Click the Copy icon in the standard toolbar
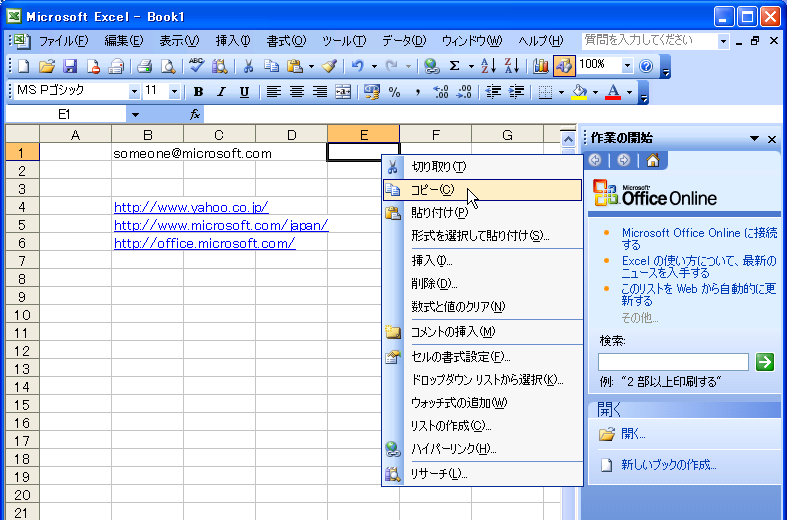This screenshot has width=787, height=520. pos(271,66)
